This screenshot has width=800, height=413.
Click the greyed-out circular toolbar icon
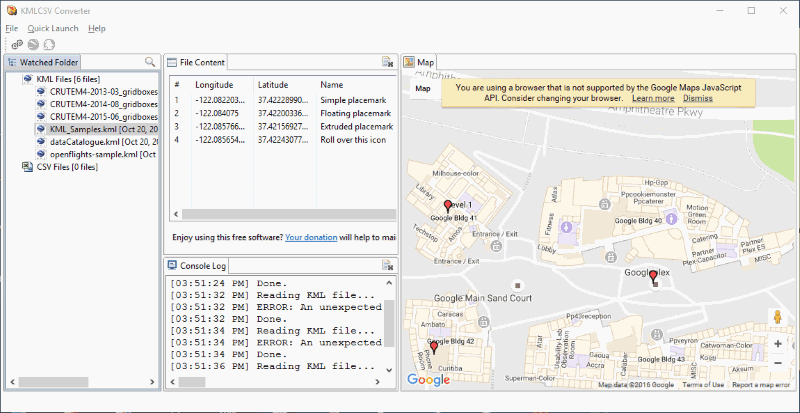click(x=33, y=44)
